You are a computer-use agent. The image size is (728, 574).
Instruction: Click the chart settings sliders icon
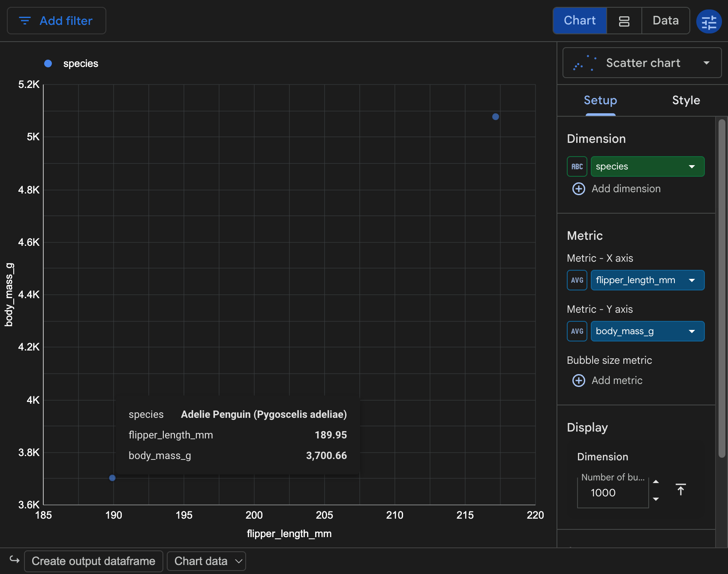pos(709,21)
